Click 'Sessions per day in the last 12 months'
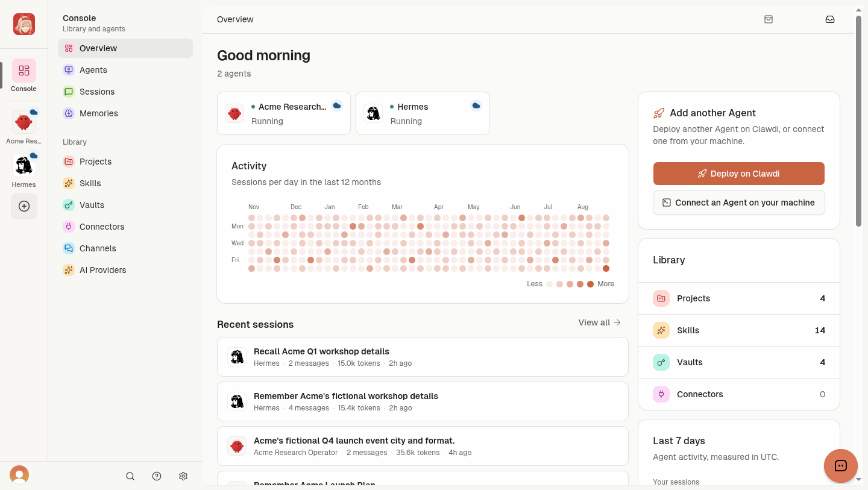 (306, 182)
